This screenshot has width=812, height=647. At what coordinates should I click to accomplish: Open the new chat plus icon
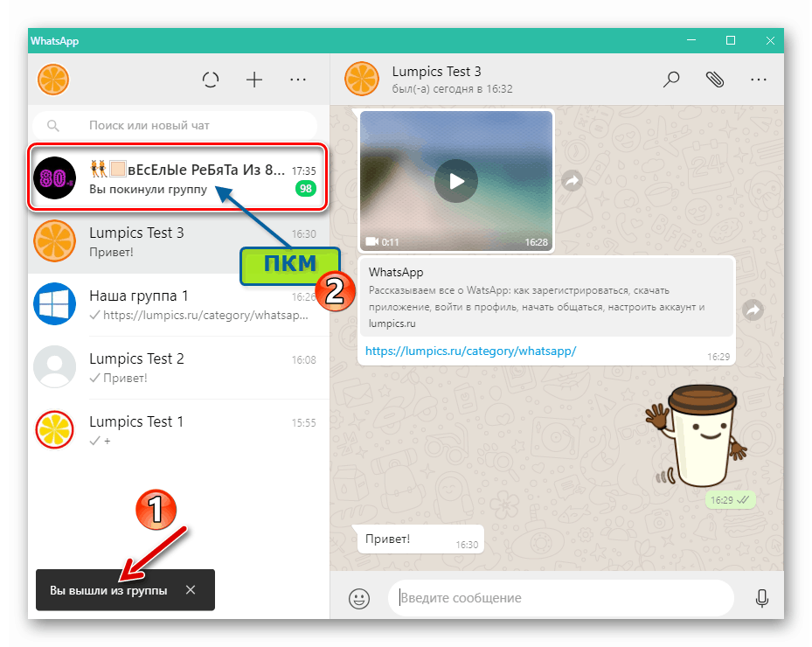click(x=254, y=80)
